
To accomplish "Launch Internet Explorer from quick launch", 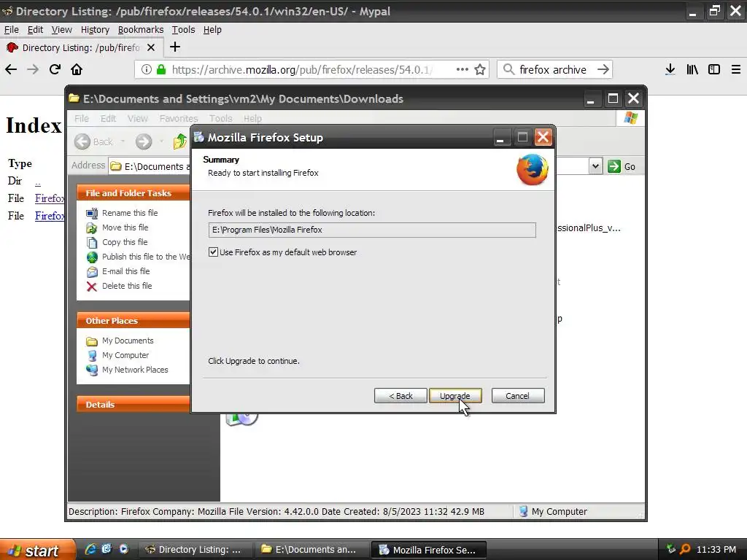I will [x=90, y=549].
